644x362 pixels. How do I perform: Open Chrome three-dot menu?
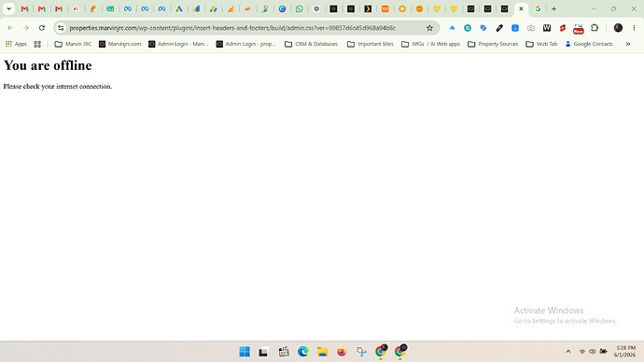(634, 28)
